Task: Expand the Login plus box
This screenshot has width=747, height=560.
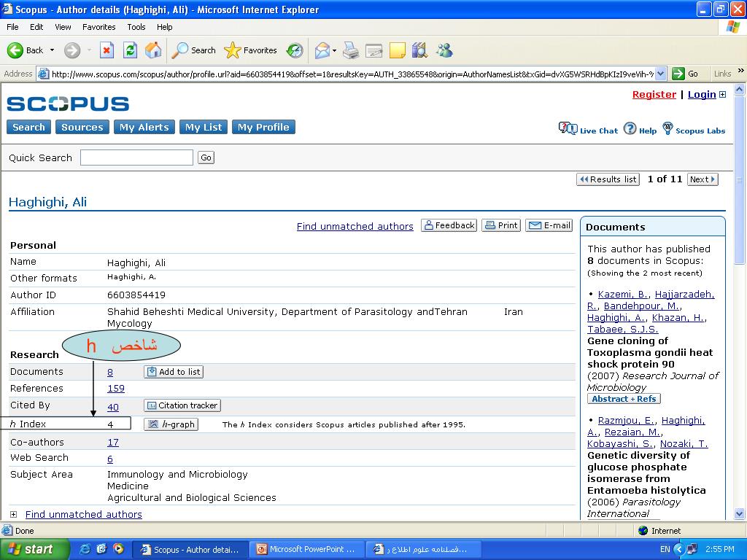Action: pos(722,94)
